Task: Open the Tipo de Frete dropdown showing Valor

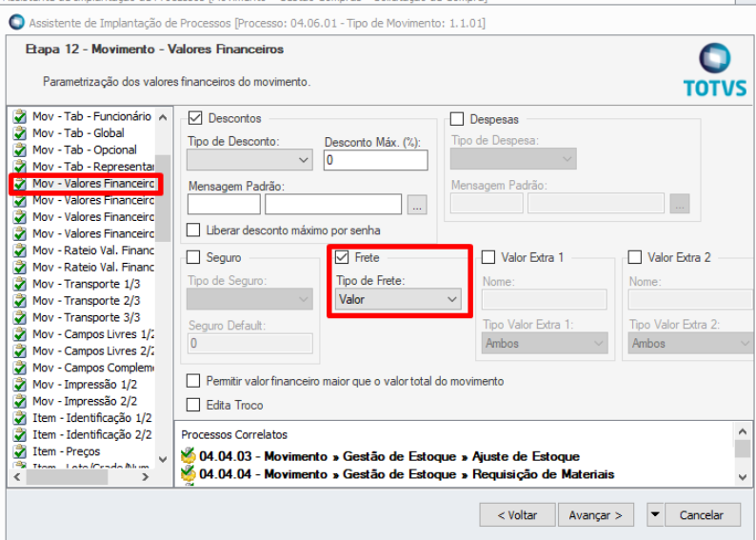Action: click(398, 299)
